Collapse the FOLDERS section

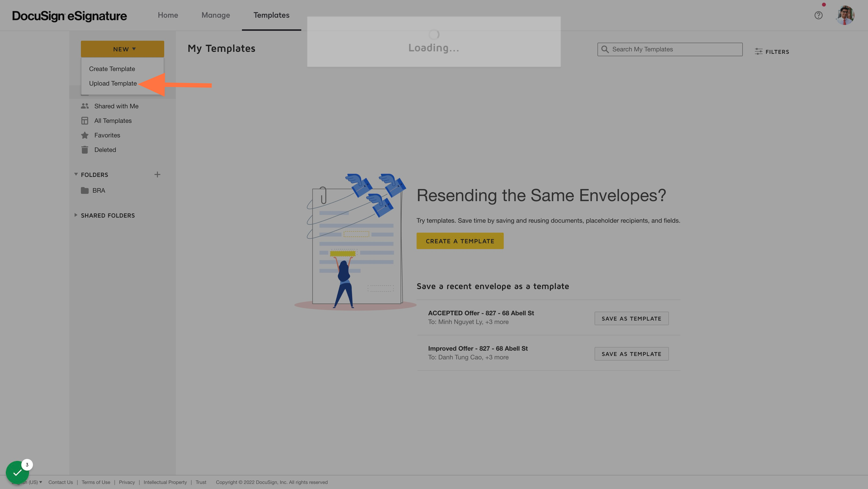point(76,174)
